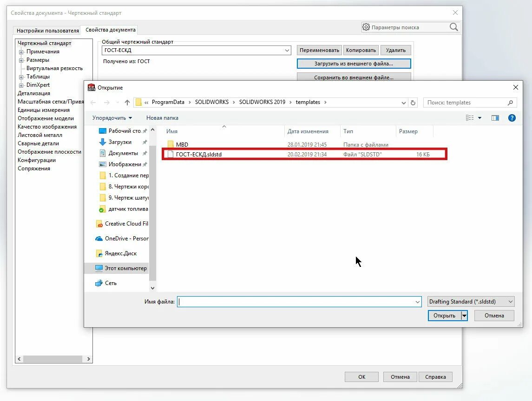The height and width of the screenshot is (401, 532).
Task: Click the gear icon beside Параметры поиска
Action: click(x=366, y=27)
